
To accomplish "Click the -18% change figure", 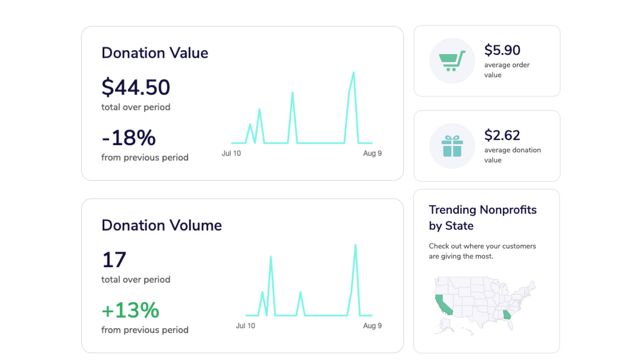I will (x=129, y=138).
